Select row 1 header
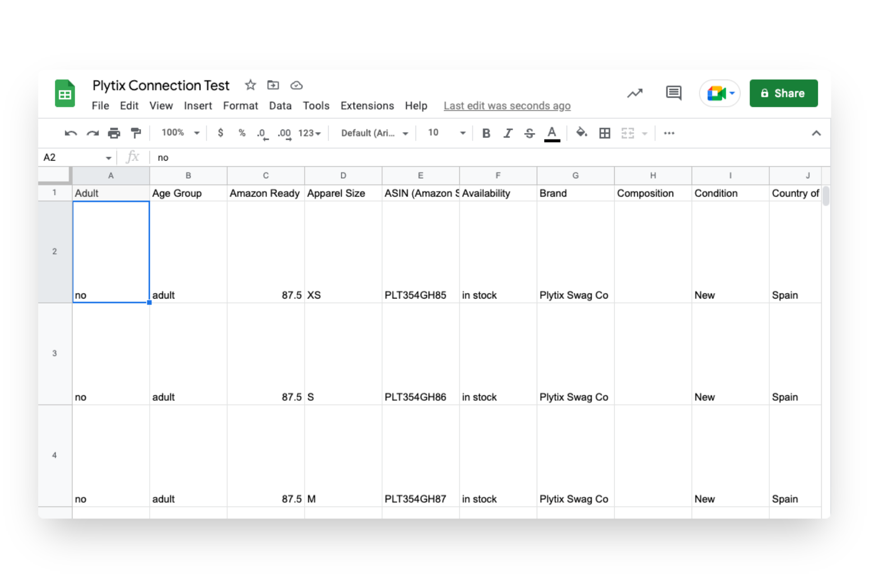The image size is (869, 588). click(x=55, y=193)
